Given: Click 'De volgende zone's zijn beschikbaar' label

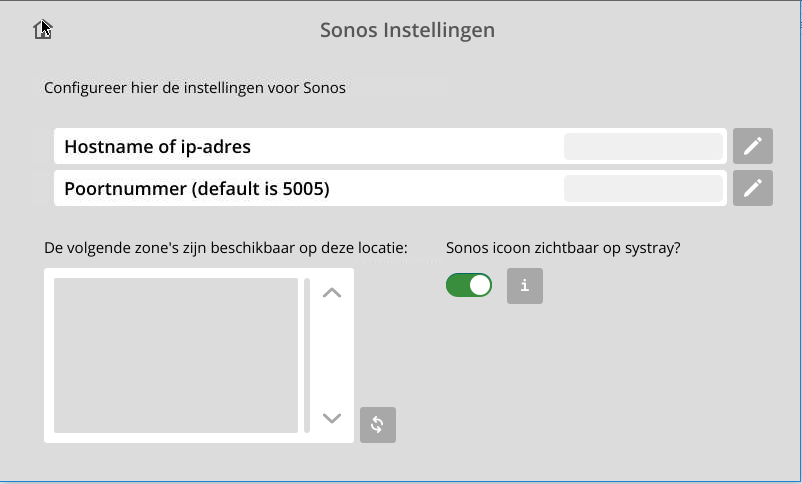Looking at the screenshot, I should coord(226,248).
